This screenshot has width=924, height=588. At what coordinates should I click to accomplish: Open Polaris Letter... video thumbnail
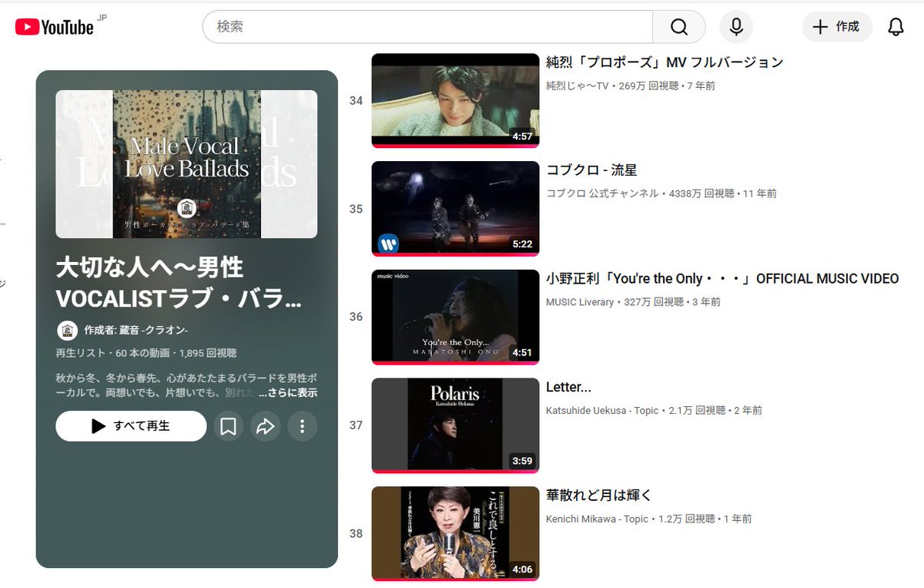(455, 425)
